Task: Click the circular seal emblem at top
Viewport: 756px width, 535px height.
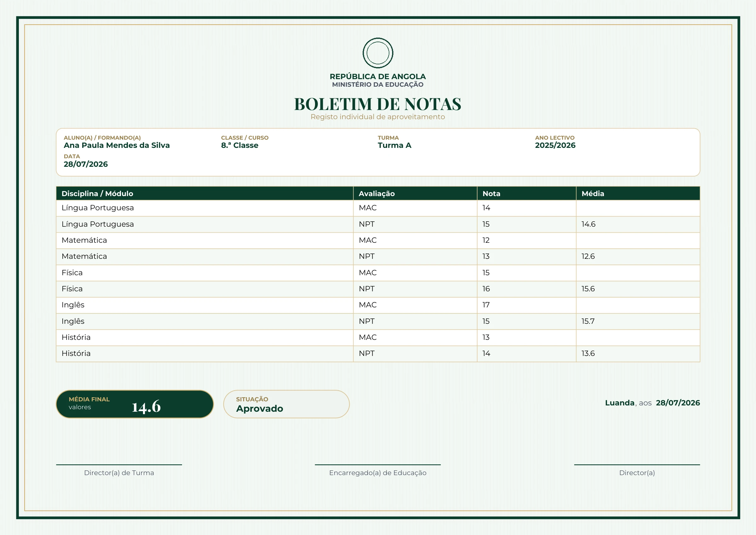Action: (378, 53)
